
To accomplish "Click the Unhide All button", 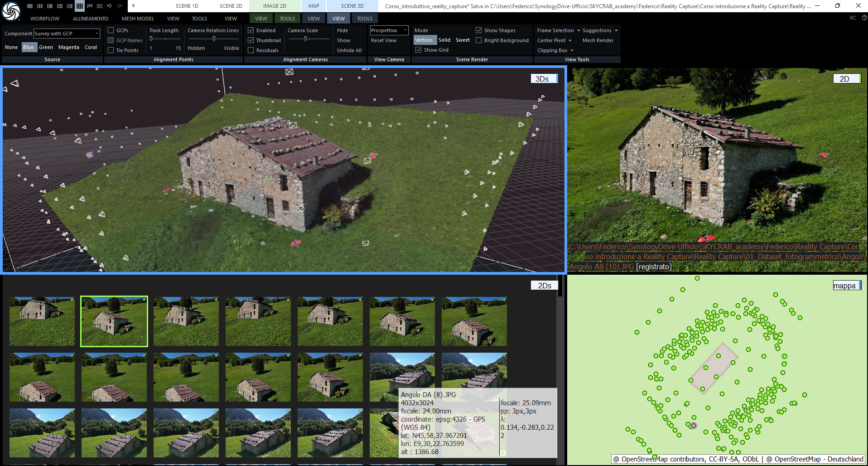I will [349, 50].
